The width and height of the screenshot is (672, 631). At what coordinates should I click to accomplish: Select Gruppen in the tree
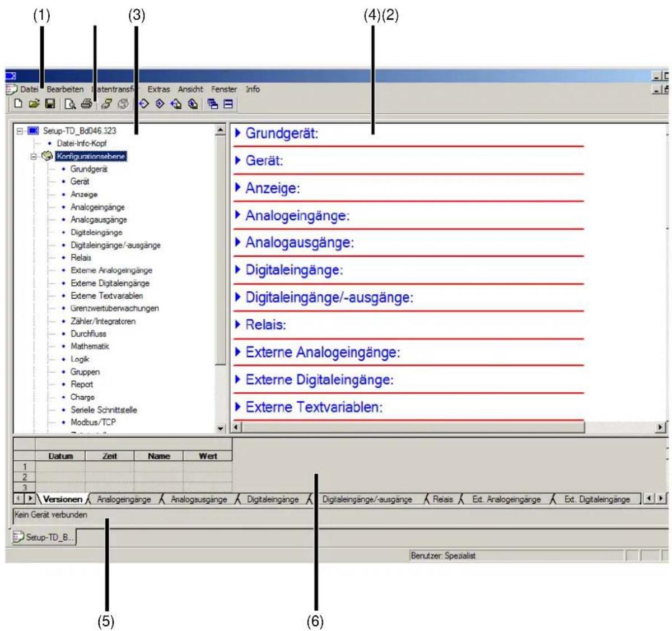click(85, 372)
